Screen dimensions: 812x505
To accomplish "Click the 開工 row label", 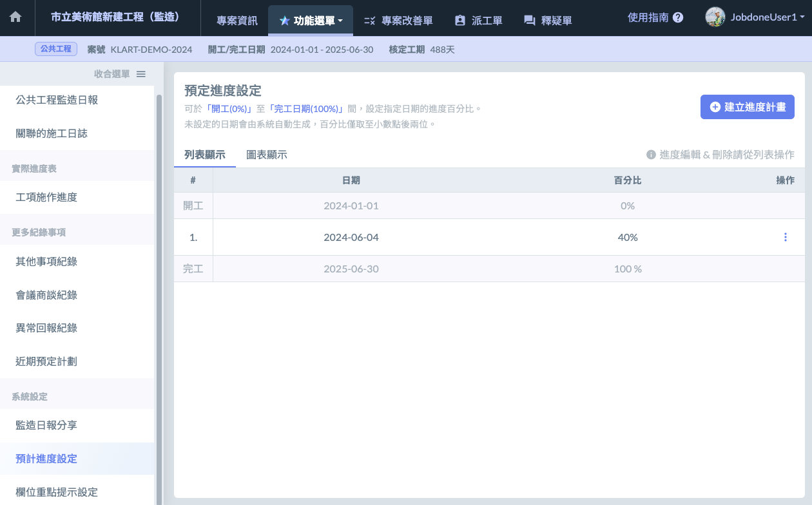I will [x=193, y=205].
